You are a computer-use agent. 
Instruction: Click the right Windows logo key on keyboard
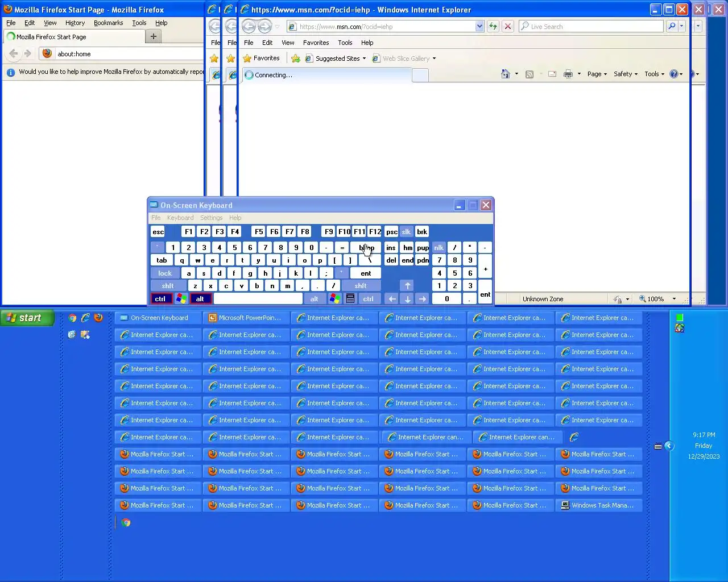click(x=334, y=298)
